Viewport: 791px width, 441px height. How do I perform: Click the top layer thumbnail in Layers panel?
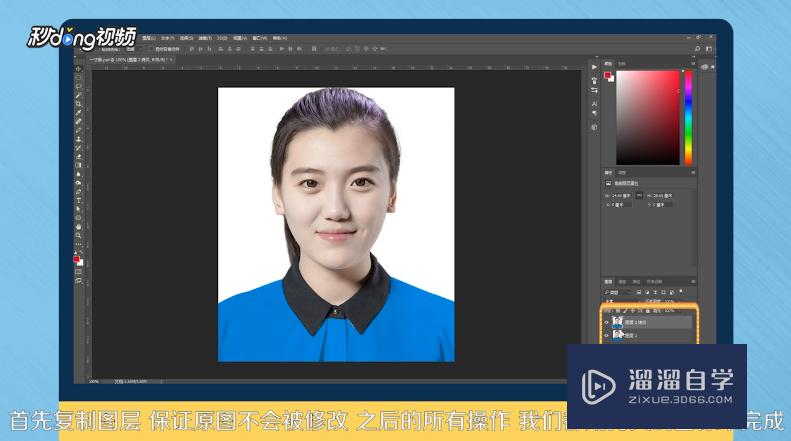pos(617,322)
